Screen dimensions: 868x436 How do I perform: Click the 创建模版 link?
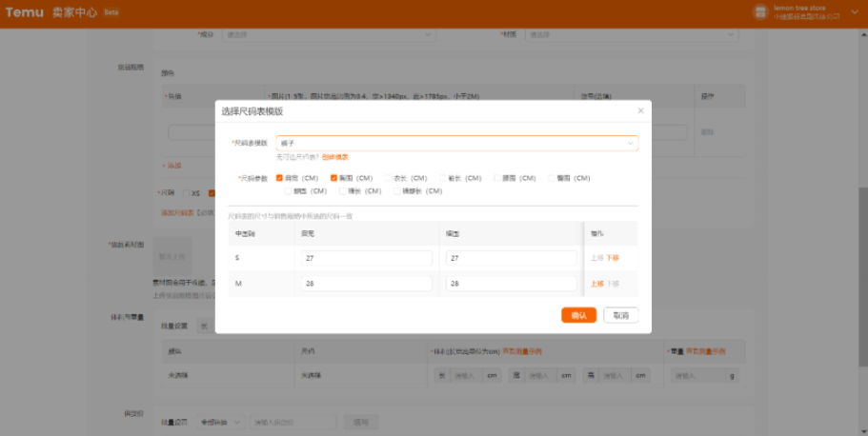pyautogui.click(x=334, y=156)
